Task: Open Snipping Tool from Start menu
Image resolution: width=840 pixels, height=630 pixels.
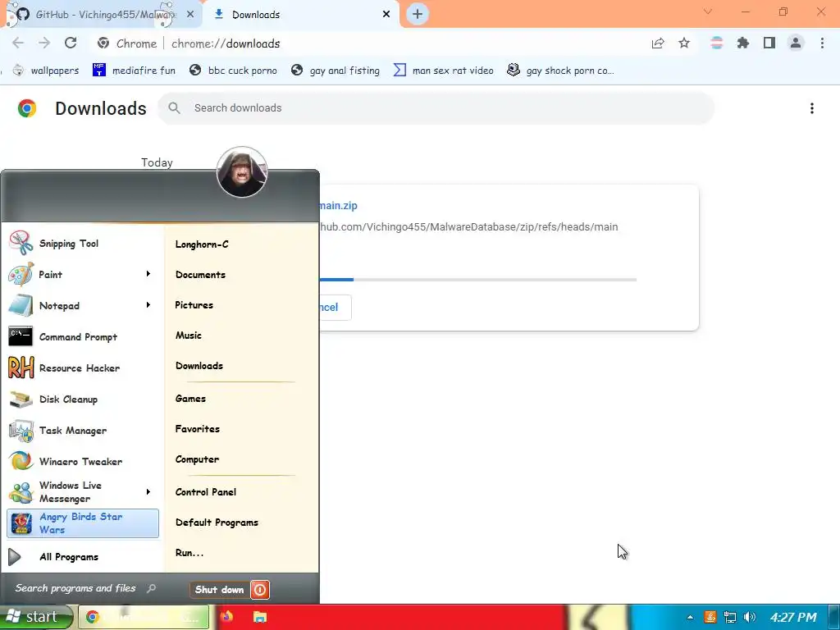Action: click(69, 243)
